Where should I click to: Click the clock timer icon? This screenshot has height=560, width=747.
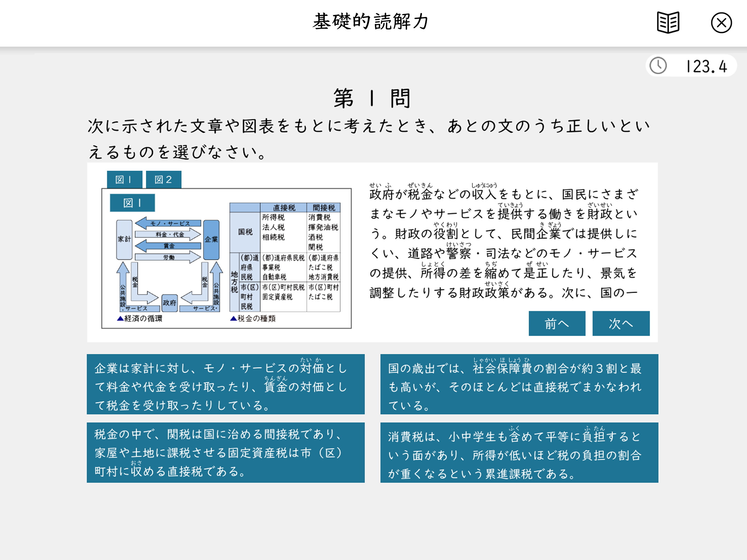[658, 66]
